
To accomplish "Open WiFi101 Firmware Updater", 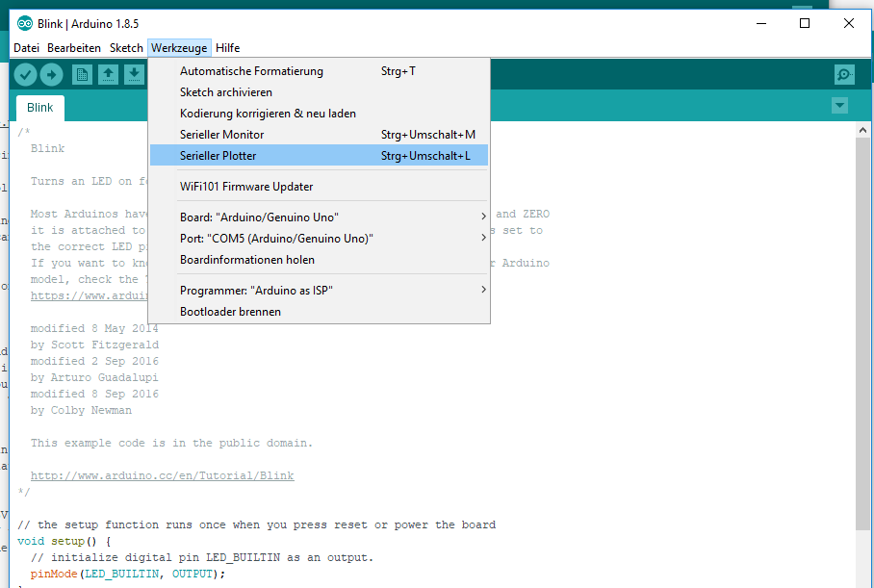I will [x=319, y=187].
